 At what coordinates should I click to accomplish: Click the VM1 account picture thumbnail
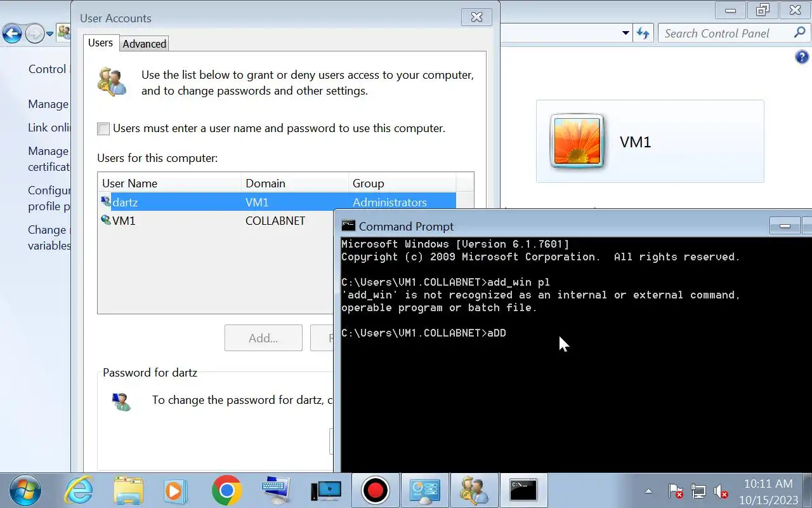(x=577, y=141)
